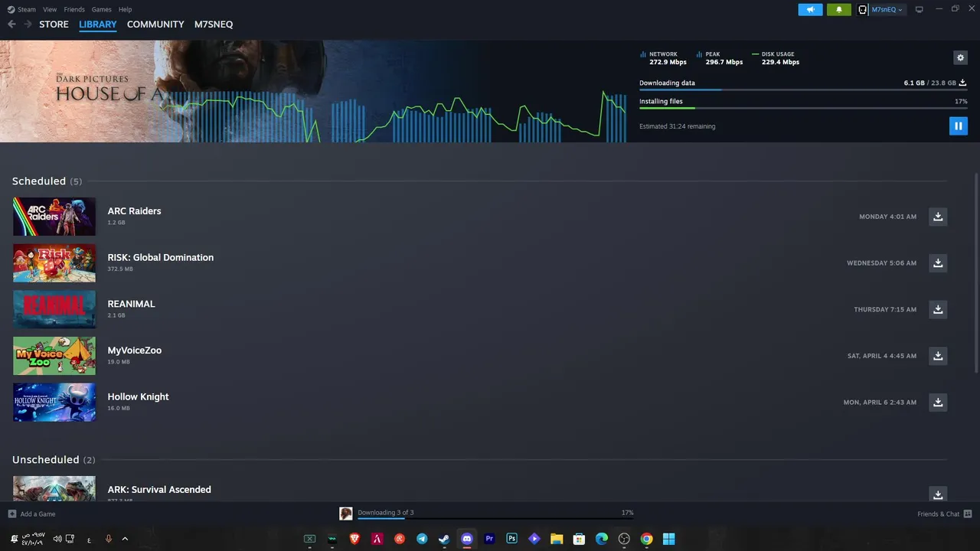This screenshot has width=980, height=551.
Task: Open download settings gear
Action: (960, 57)
